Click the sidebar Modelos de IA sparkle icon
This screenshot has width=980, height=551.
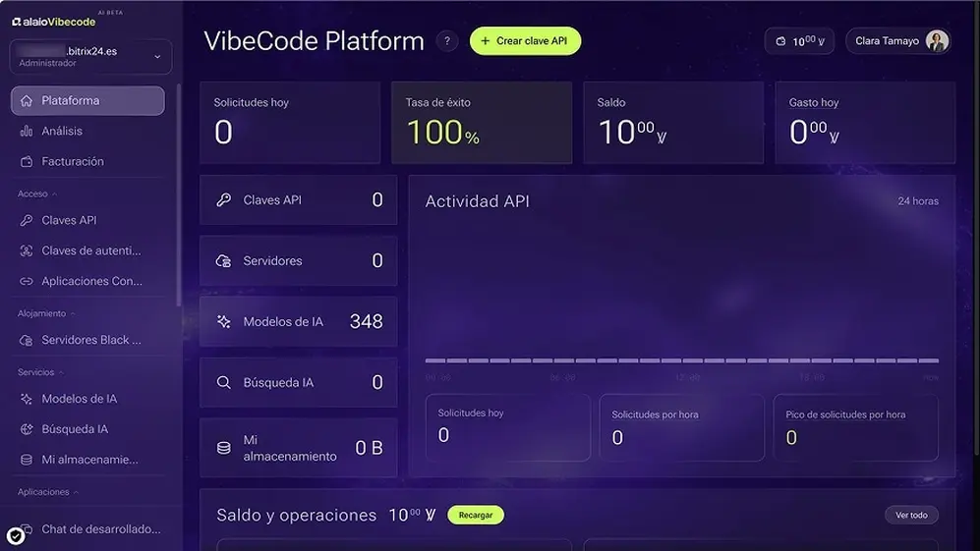click(x=27, y=399)
